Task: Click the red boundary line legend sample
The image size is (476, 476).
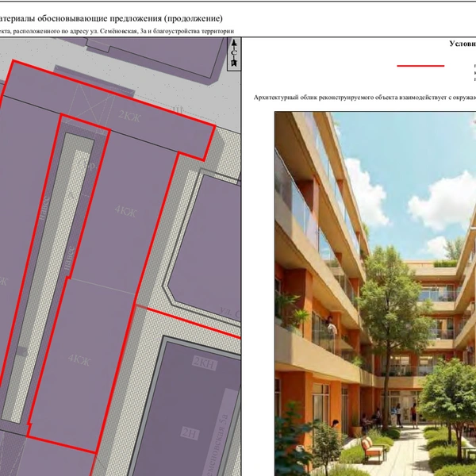Action: click(x=420, y=66)
